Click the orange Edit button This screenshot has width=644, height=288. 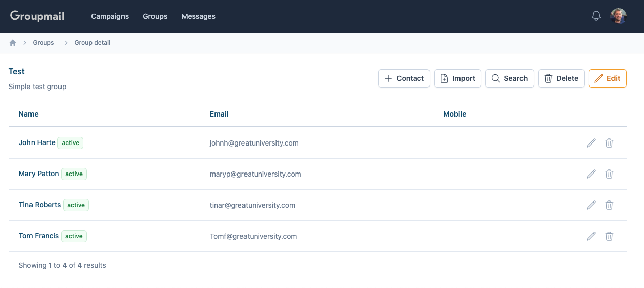pos(607,78)
